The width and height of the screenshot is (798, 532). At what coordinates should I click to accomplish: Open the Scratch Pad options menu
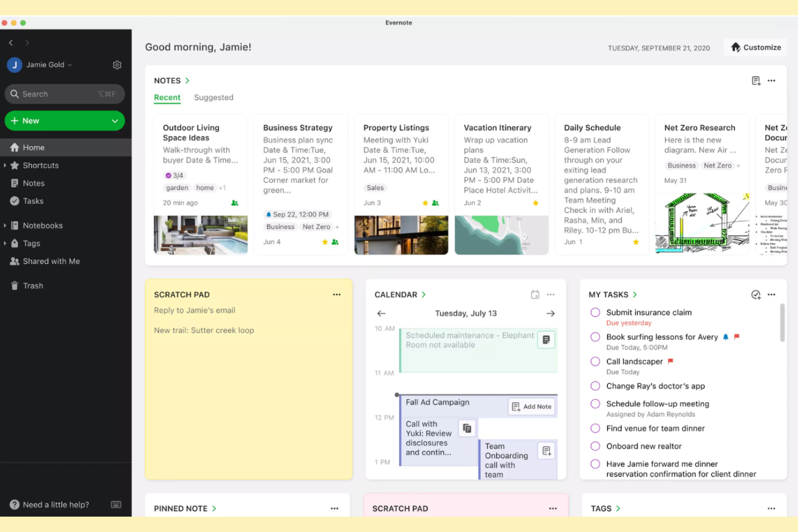click(336, 294)
